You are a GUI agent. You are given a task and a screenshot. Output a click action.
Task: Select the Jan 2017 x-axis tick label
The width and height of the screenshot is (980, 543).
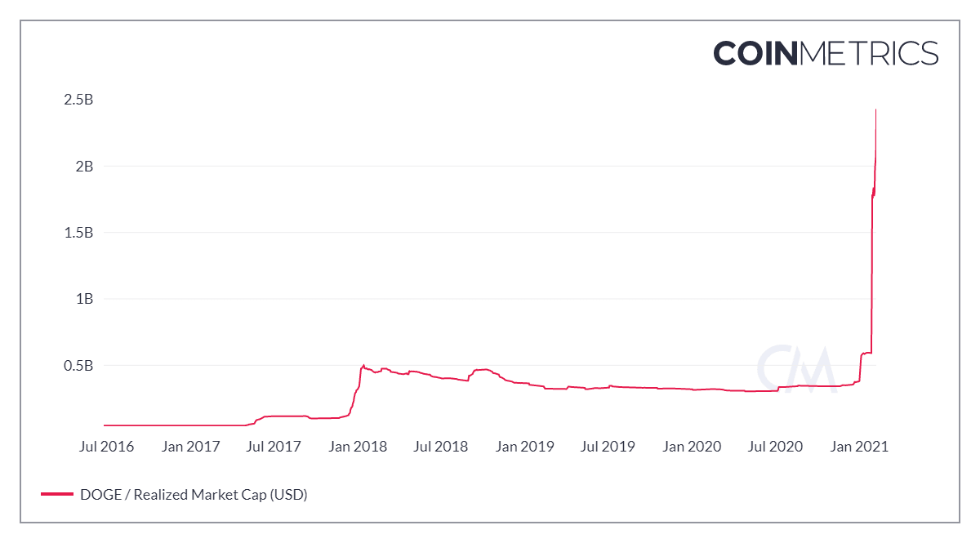pos(191,447)
